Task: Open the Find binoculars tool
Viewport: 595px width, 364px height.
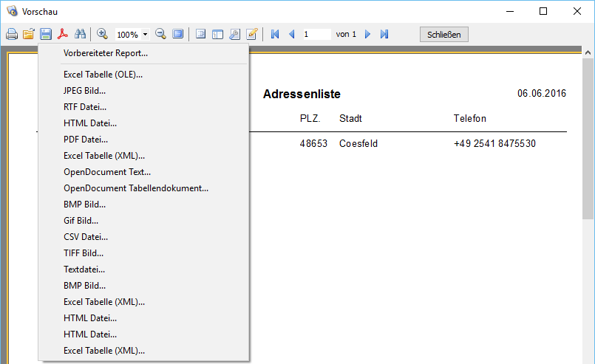Action: [x=81, y=35]
